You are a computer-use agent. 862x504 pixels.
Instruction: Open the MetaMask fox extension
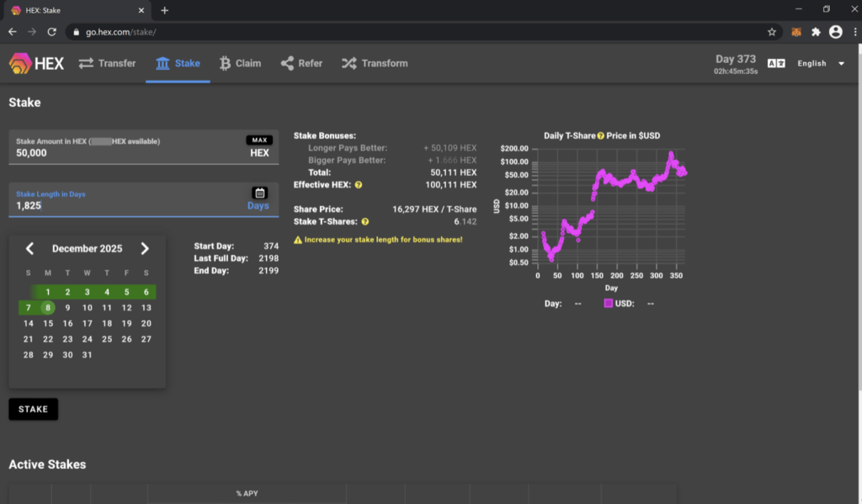(x=795, y=32)
